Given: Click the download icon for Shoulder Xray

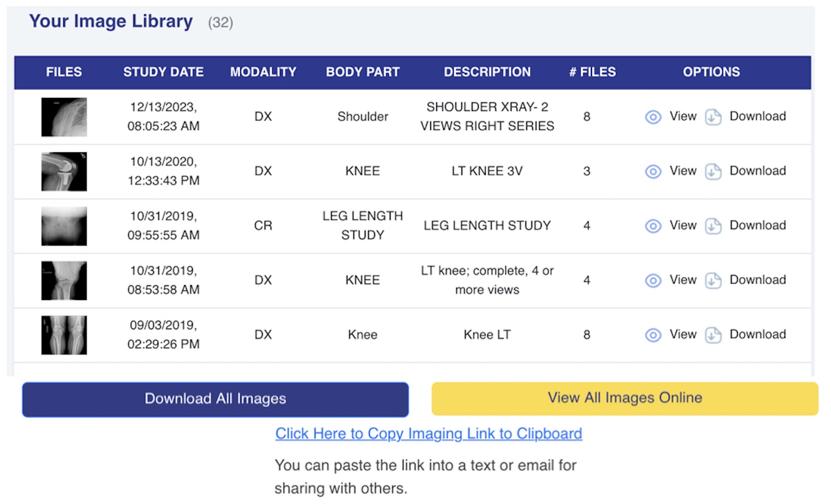Looking at the screenshot, I should 713,117.
